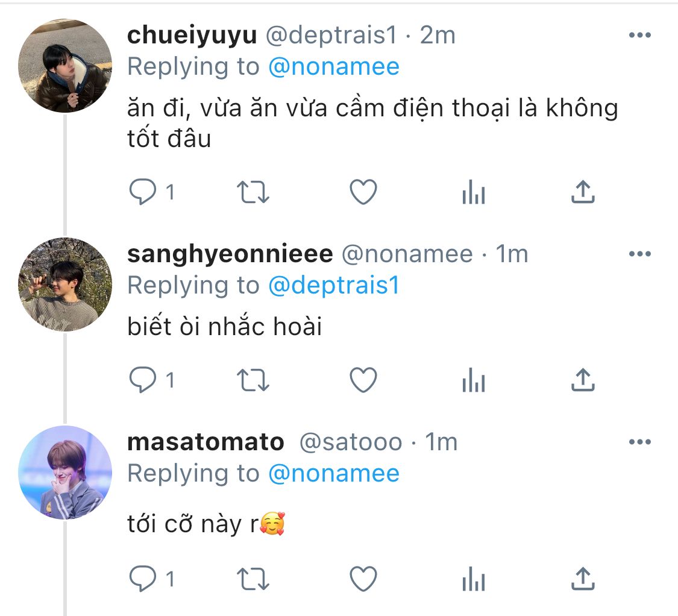Retweet chueiyuyu's reply
The height and width of the screenshot is (616, 678).
tap(253, 193)
